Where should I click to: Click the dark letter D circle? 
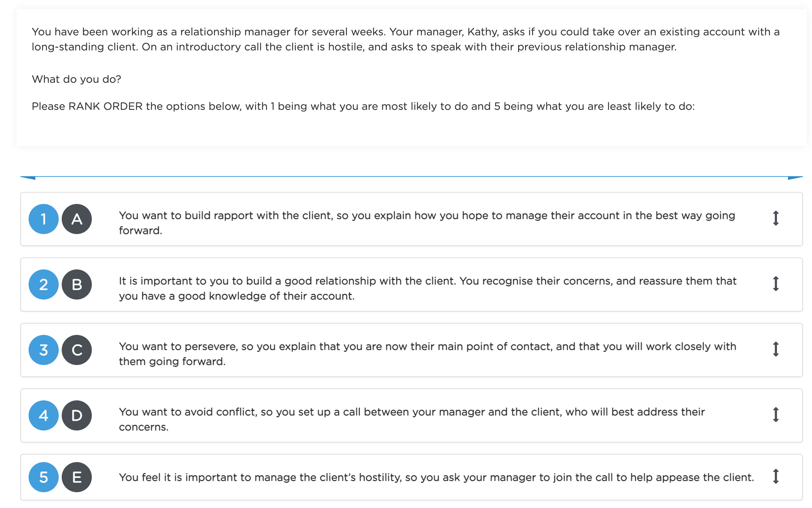(x=77, y=415)
